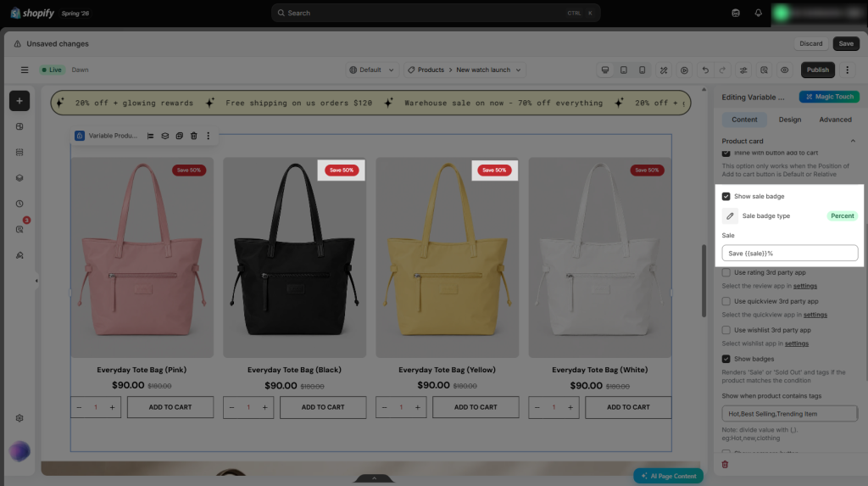Toggle Inline with button add to cart
The height and width of the screenshot is (486, 868).
coord(726,153)
